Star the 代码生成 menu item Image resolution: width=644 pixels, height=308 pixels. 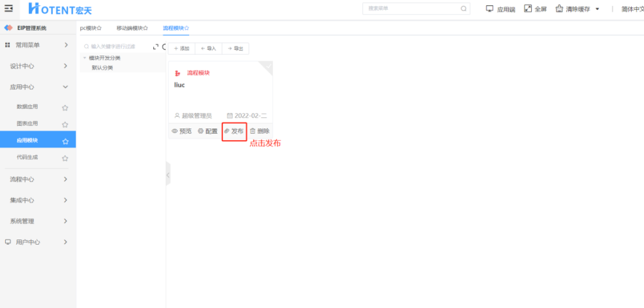[x=65, y=158]
